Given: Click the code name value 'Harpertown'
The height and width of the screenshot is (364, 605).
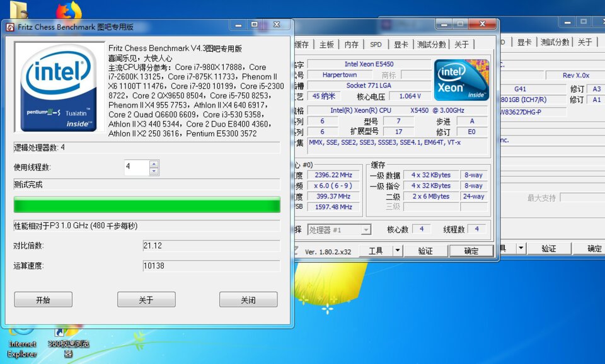Looking at the screenshot, I should (340, 75).
